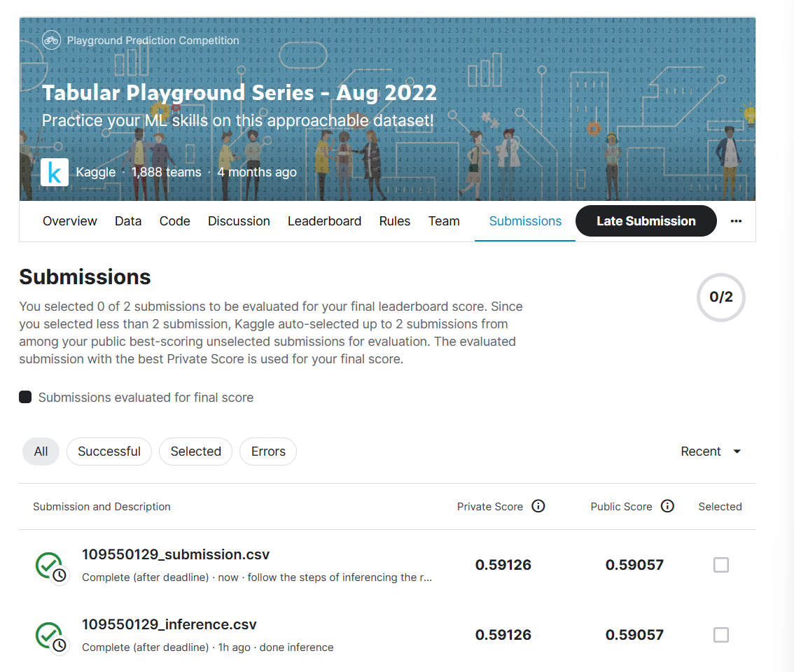
Task: Click the Tabular Playground Series title
Action: (x=239, y=92)
